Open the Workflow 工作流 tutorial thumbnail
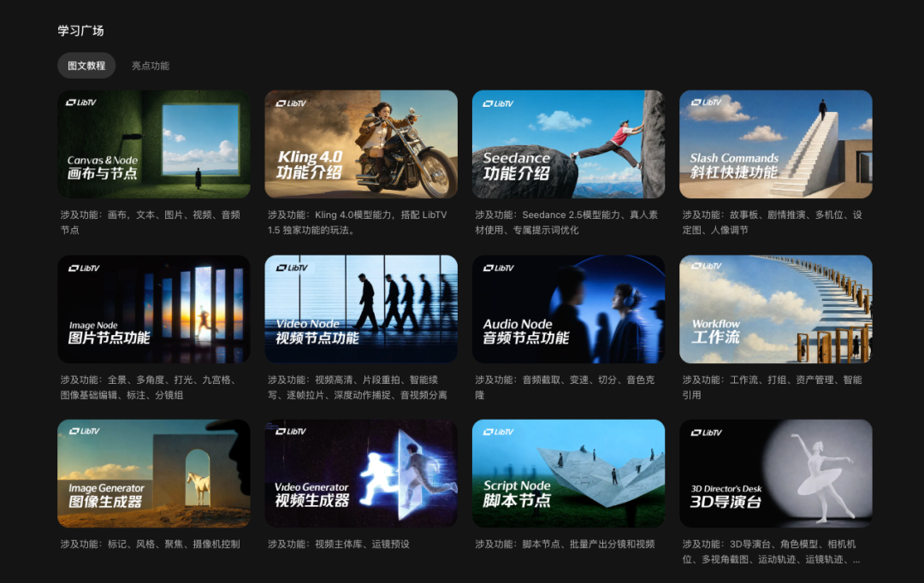 776,309
